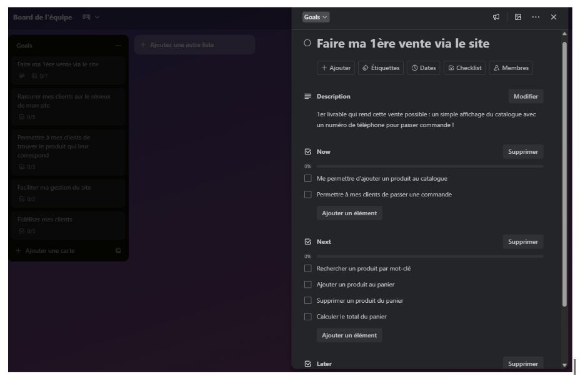Expand the Goals list dropdown in card header
Viewport: 588px width, 381px height.
click(316, 17)
